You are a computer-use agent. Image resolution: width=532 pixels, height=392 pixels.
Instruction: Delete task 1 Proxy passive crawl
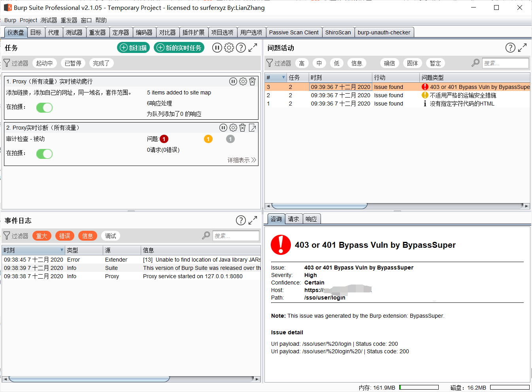[253, 81]
